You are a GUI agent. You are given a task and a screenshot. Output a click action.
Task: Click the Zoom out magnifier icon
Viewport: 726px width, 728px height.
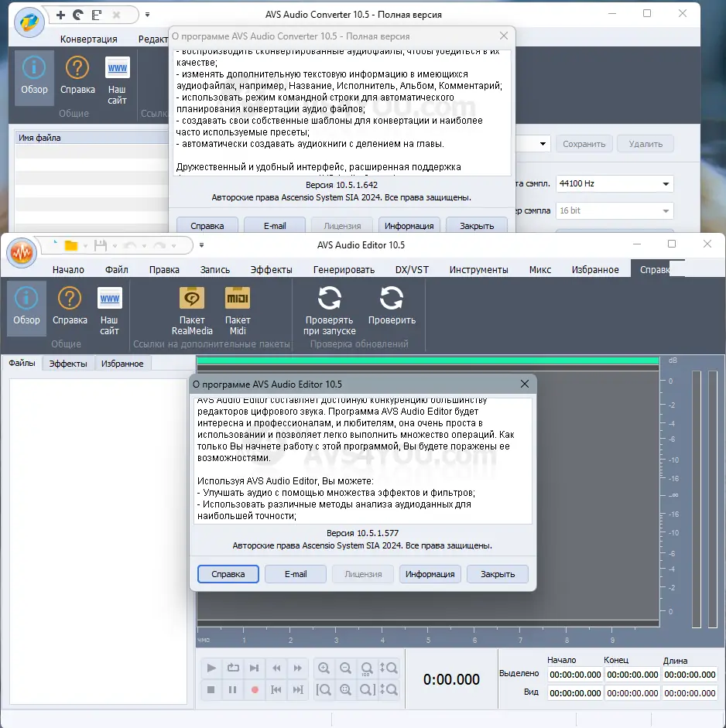point(345,668)
